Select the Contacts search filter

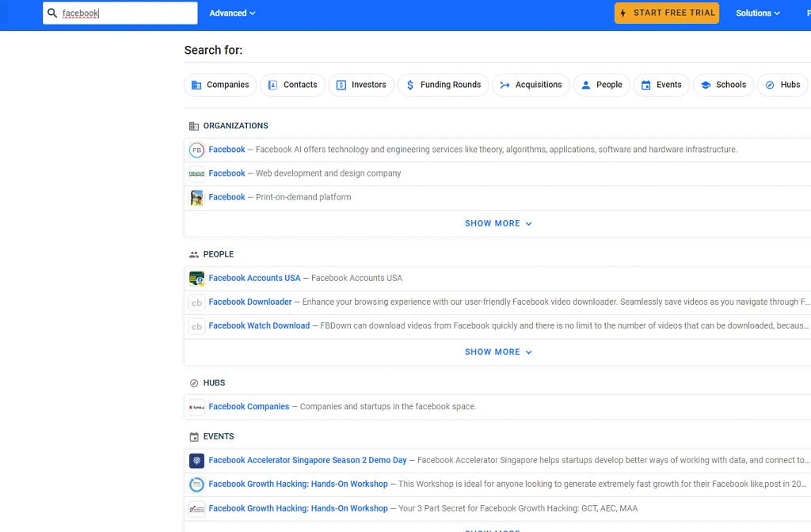pos(293,85)
